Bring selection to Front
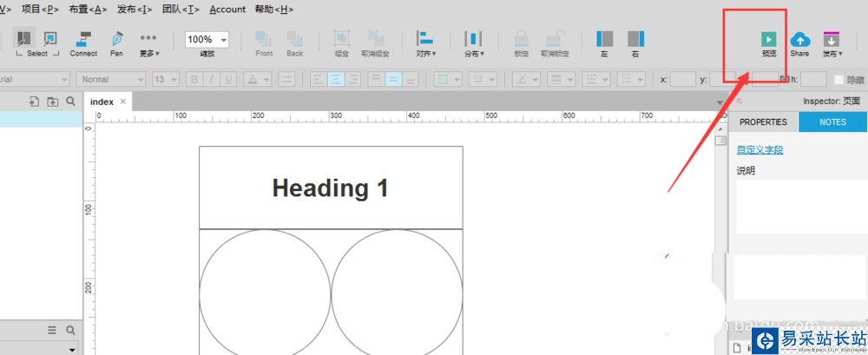Screen dimensions: 868x355 point(264,43)
